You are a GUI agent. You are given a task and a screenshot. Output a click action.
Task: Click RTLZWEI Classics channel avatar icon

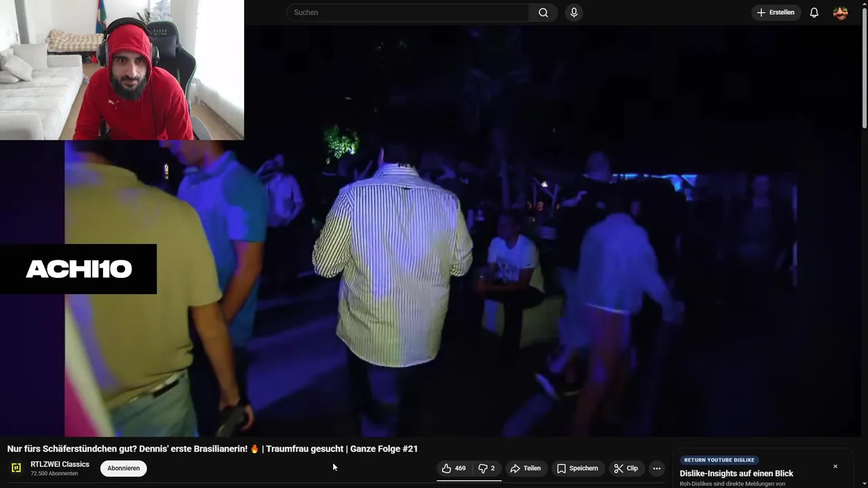click(16, 468)
